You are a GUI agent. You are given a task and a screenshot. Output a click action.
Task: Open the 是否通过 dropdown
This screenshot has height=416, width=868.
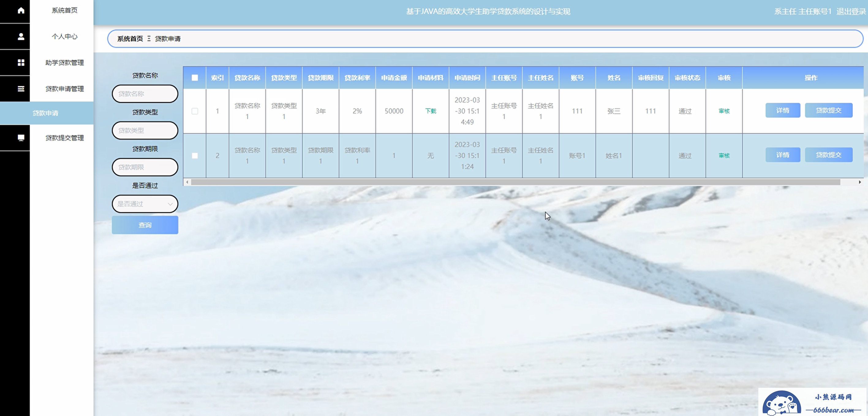tap(145, 204)
